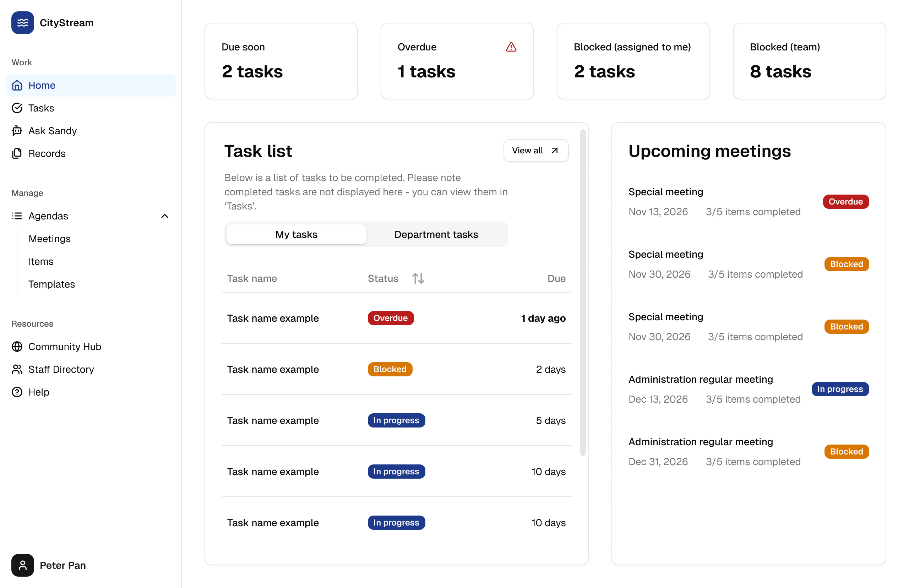Click the CityStream waves logo icon
The image size is (909, 588).
tap(22, 22)
